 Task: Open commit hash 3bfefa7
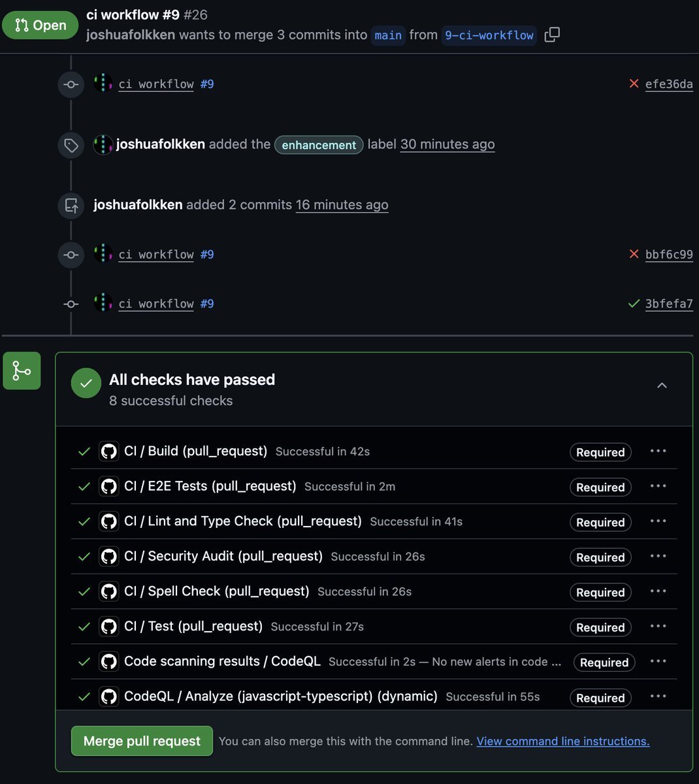pos(669,304)
